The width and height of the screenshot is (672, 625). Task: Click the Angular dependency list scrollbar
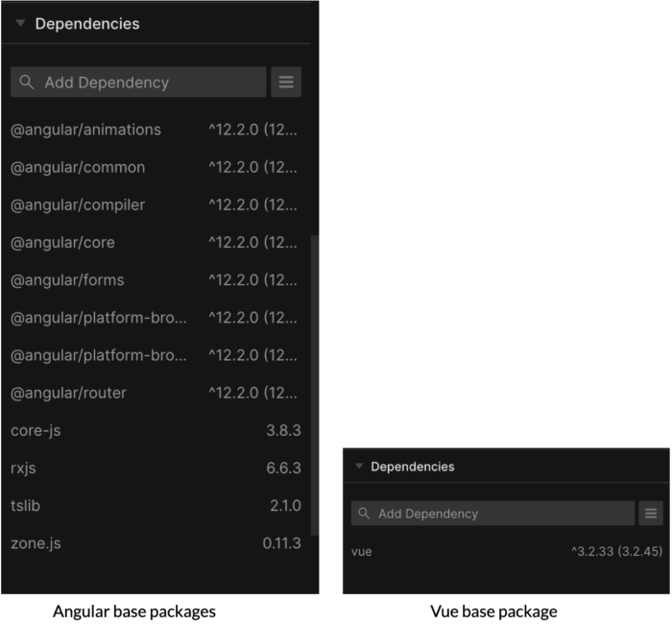[x=314, y=384]
